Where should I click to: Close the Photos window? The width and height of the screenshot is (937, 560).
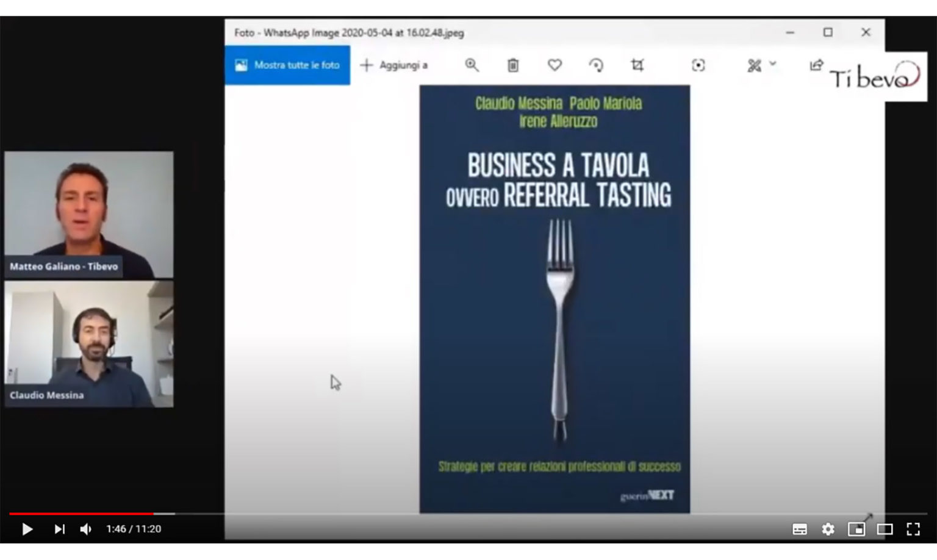coord(866,32)
